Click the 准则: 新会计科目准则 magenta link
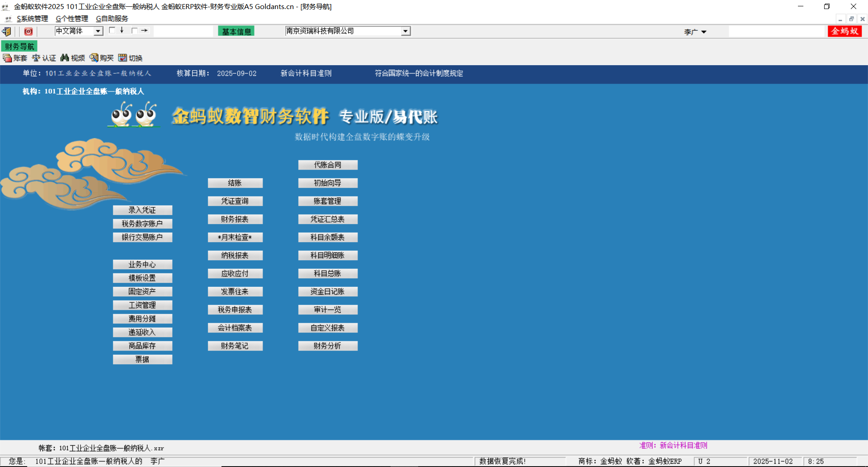 [x=673, y=445]
